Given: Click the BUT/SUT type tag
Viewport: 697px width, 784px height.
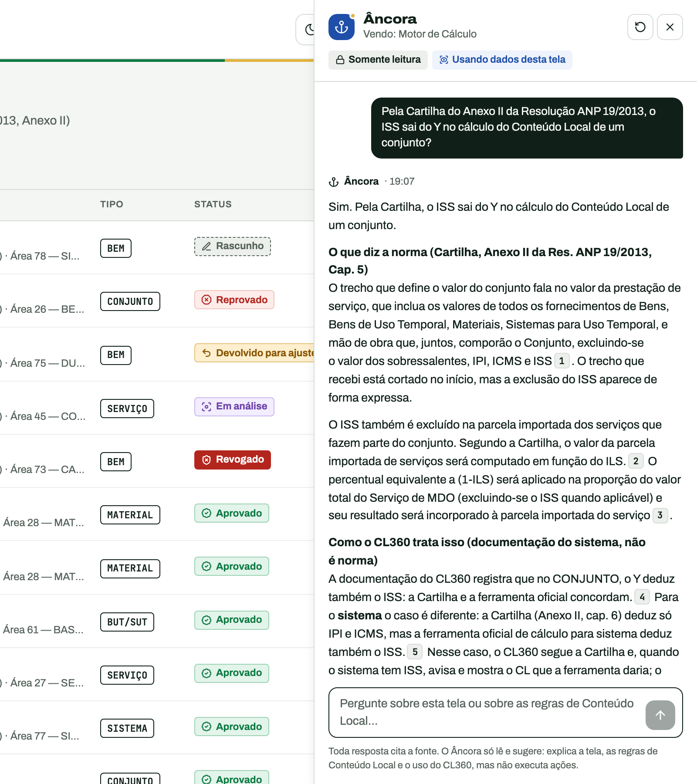Looking at the screenshot, I should point(127,622).
